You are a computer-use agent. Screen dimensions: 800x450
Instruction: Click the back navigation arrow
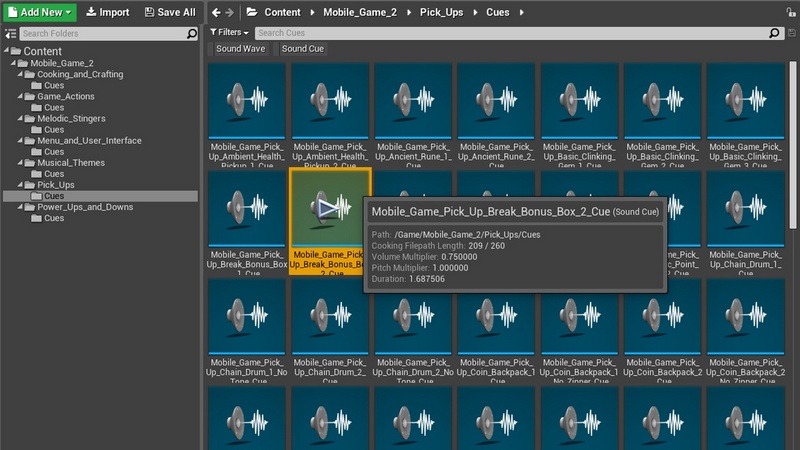(217, 12)
